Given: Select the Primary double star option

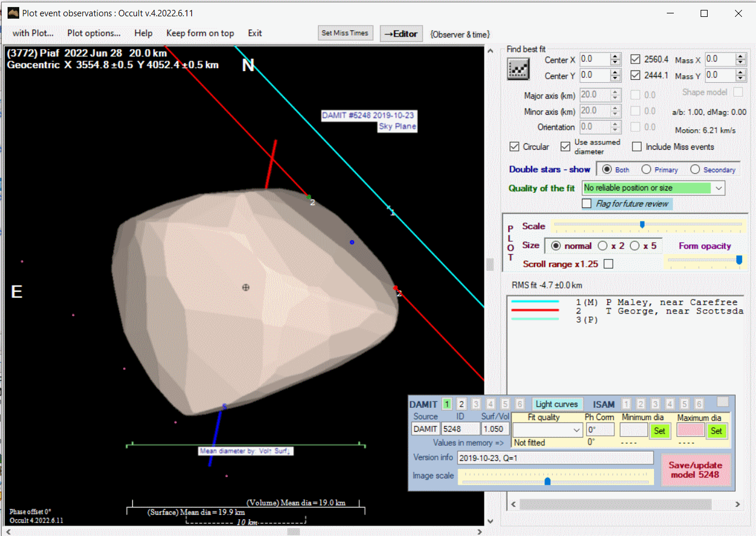Looking at the screenshot, I should click(x=646, y=170).
